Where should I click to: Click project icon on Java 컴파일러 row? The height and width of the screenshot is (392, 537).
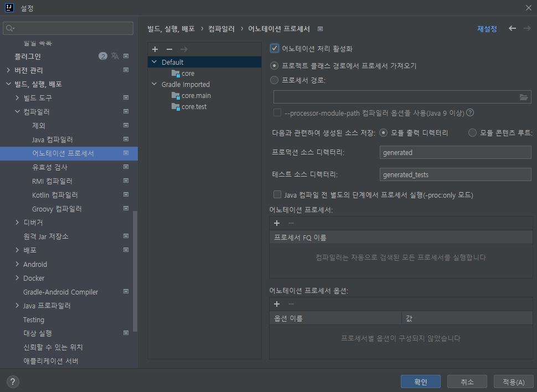coord(126,139)
